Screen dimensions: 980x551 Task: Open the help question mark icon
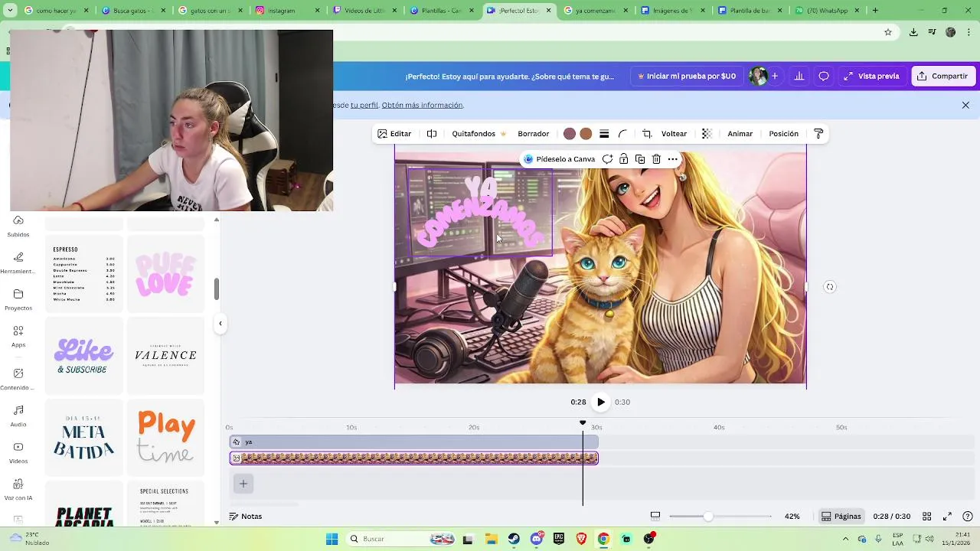[968, 517]
